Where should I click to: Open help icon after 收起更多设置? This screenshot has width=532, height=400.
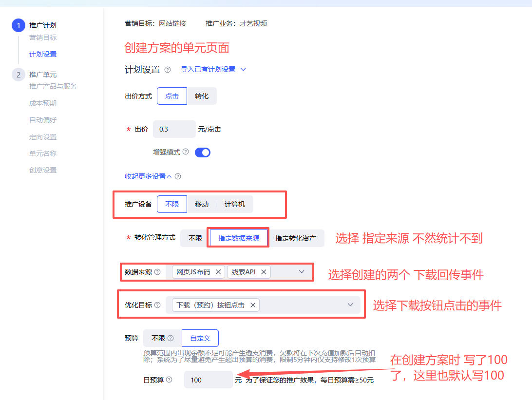point(178,176)
